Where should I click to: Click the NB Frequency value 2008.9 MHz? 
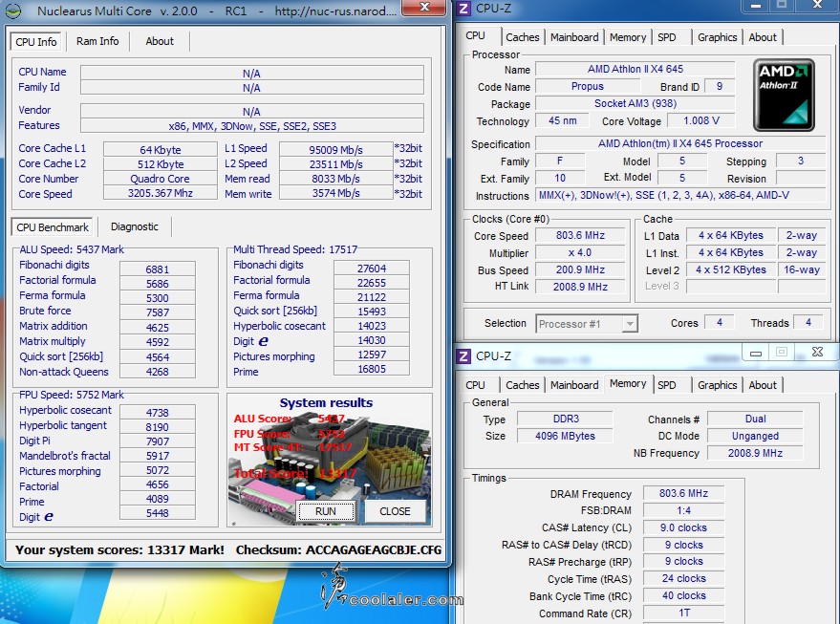755,453
